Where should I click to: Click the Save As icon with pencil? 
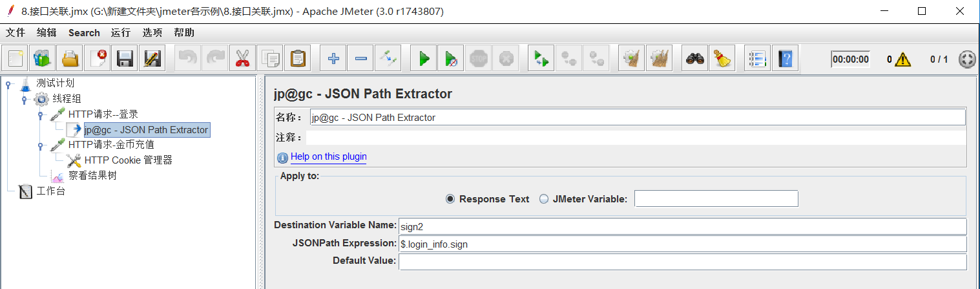click(x=152, y=59)
